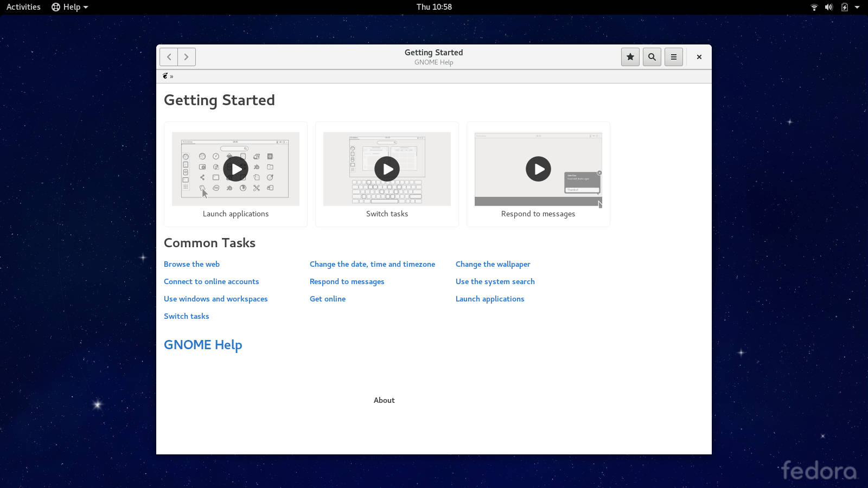Open Use windows and workspaces link
Viewport: 868px width, 488px height.
(x=215, y=299)
